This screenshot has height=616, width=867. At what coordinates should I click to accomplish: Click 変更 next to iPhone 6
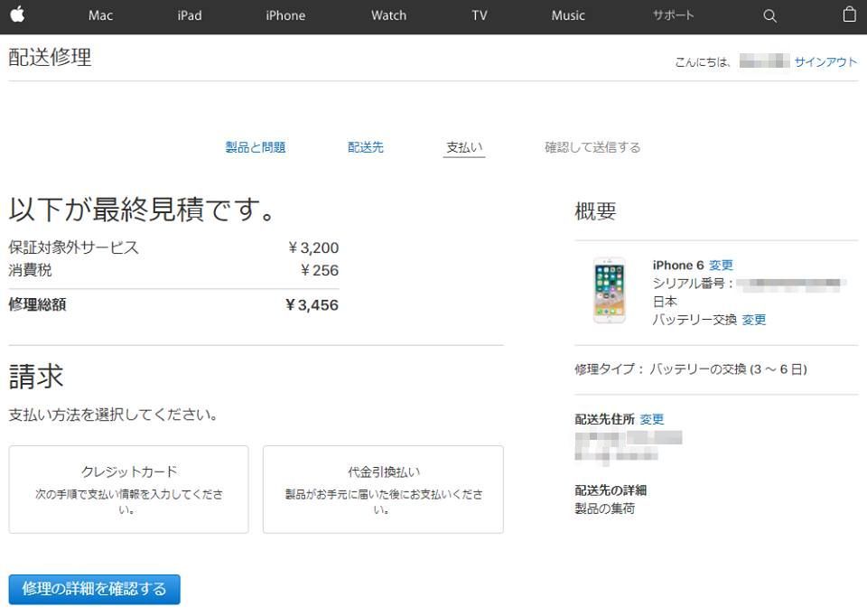(x=721, y=266)
